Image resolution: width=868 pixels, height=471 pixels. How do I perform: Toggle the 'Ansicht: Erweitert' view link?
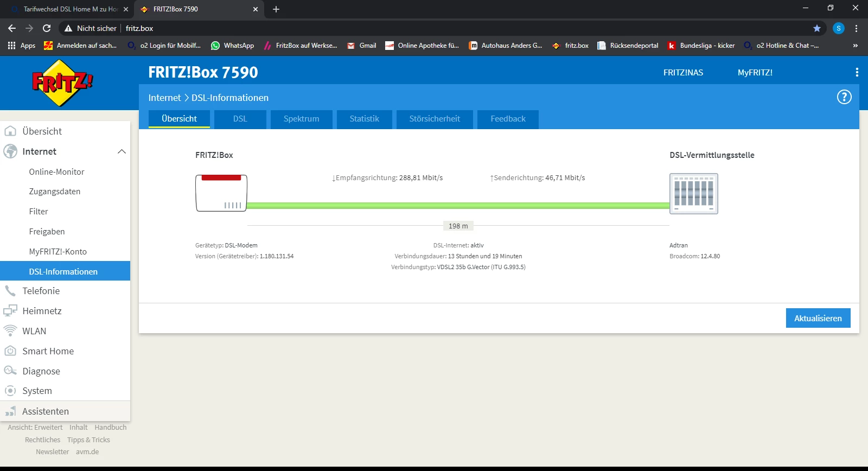pos(35,428)
